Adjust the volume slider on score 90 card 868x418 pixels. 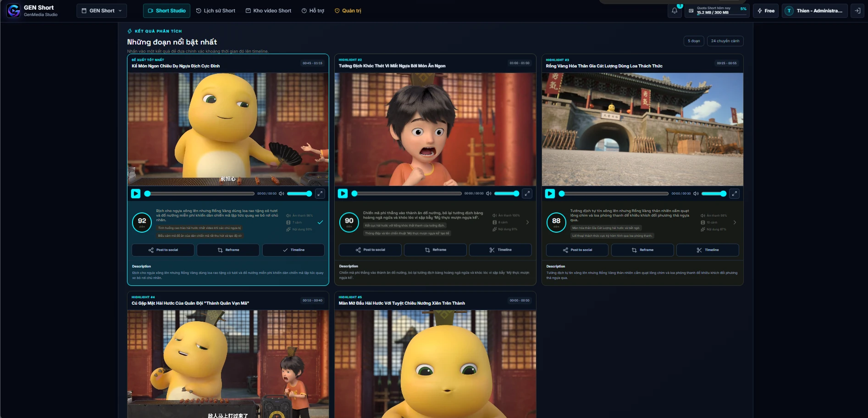(x=507, y=194)
